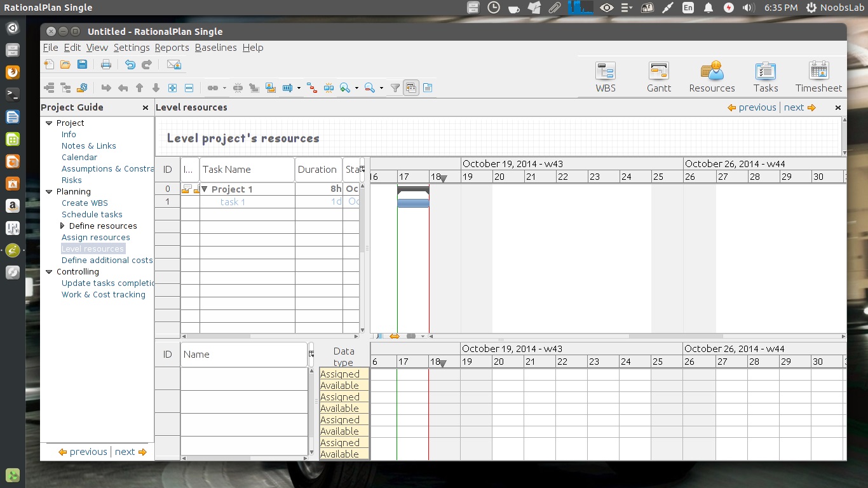Open the Timesheet view
The height and width of the screenshot is (488, 868).
(x=818, y=77)
